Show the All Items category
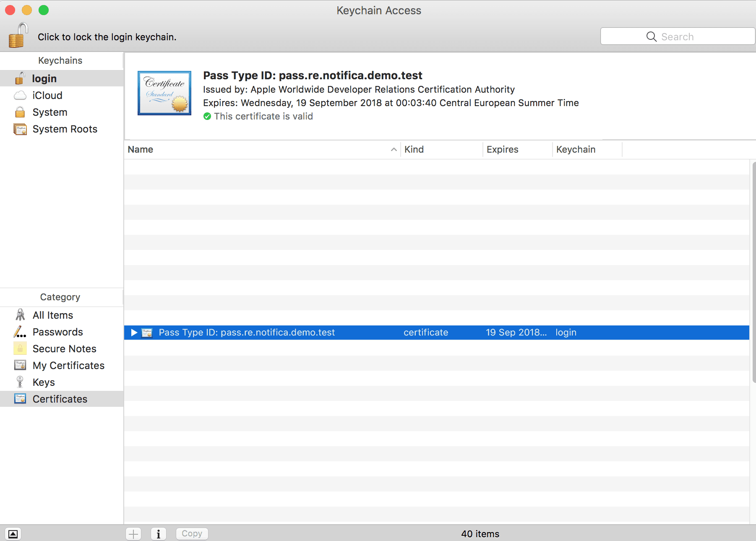The height and width of the screenshot is (541, 756). point(53,315)
